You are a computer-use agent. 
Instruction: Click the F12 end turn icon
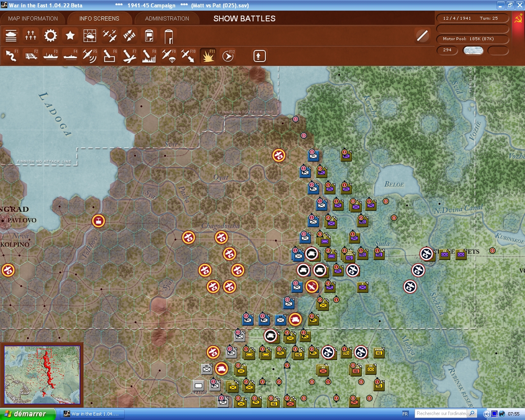tap(228, 56)
